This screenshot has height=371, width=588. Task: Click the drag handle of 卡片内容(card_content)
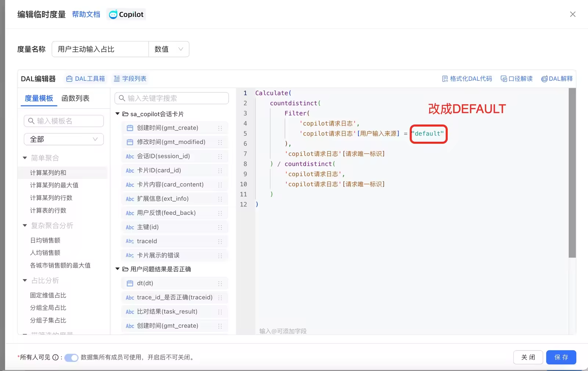(220, 185)
